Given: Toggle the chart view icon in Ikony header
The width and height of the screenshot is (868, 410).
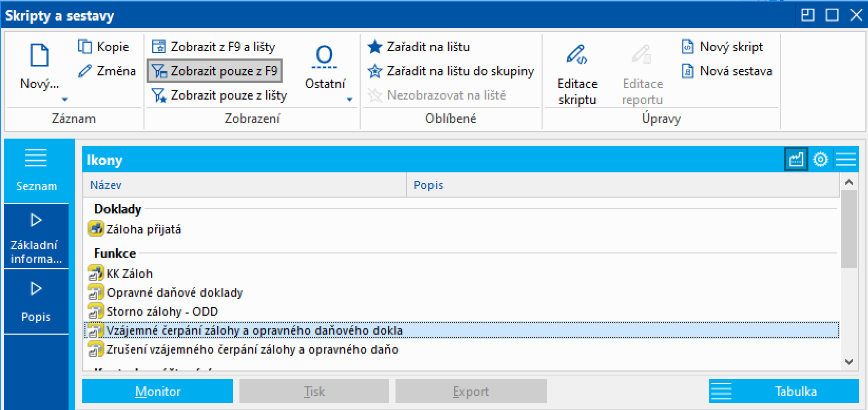Looking at the screenshot, I should [x=796, y=159].
